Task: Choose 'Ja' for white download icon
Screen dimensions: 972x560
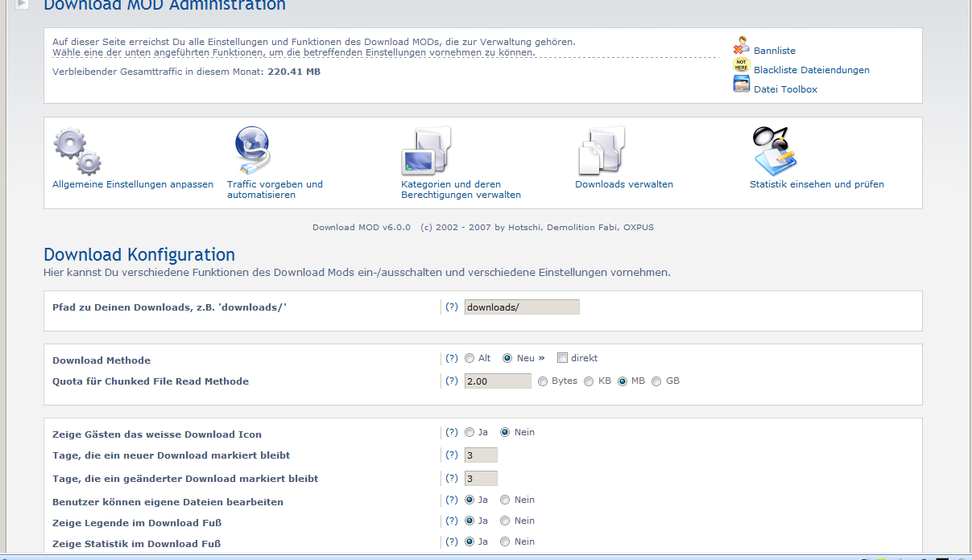Action: tap(469, 432)
